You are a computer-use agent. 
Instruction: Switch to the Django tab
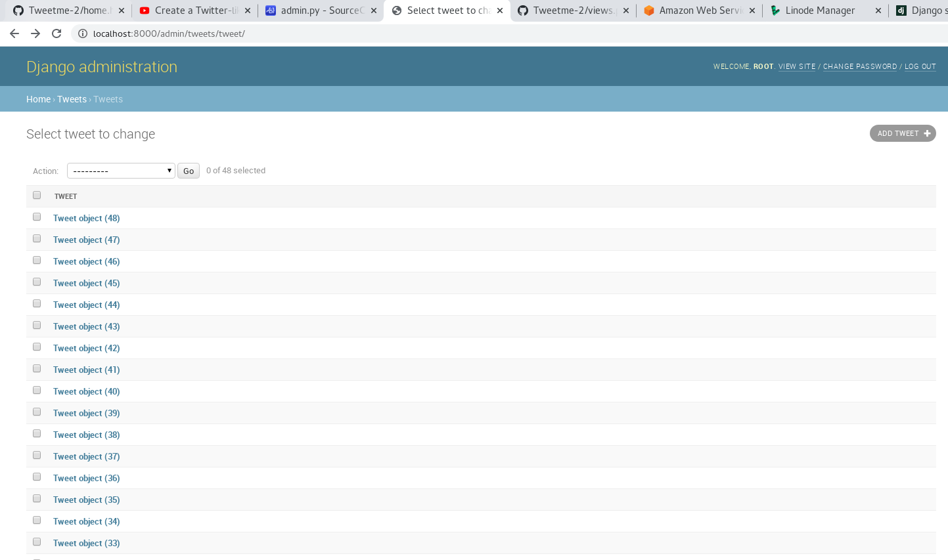(x=920, y=11)
